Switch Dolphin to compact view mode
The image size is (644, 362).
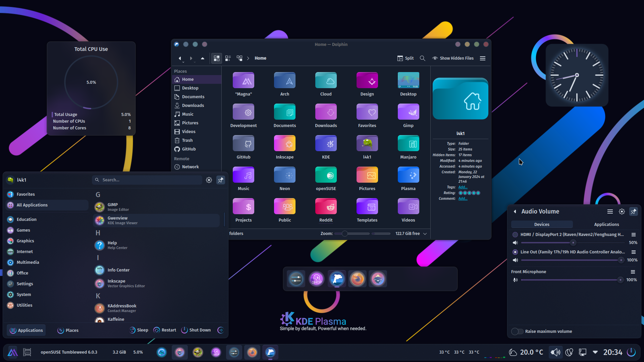click(x=228, y=58)
